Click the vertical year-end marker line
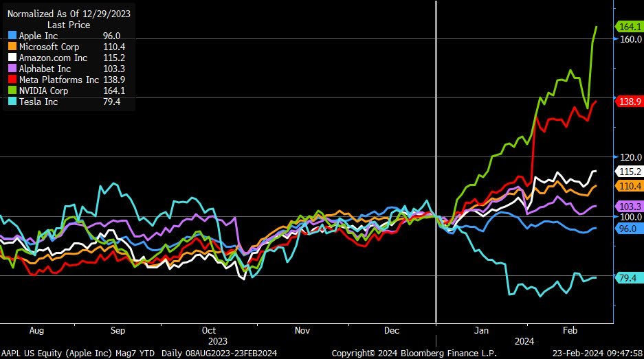The height and width of the screenshot is (359, 644). 436,161
